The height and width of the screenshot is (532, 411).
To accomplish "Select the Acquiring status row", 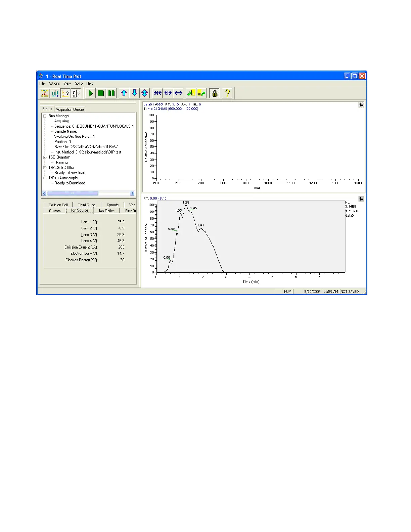I will tap(61, 121).
